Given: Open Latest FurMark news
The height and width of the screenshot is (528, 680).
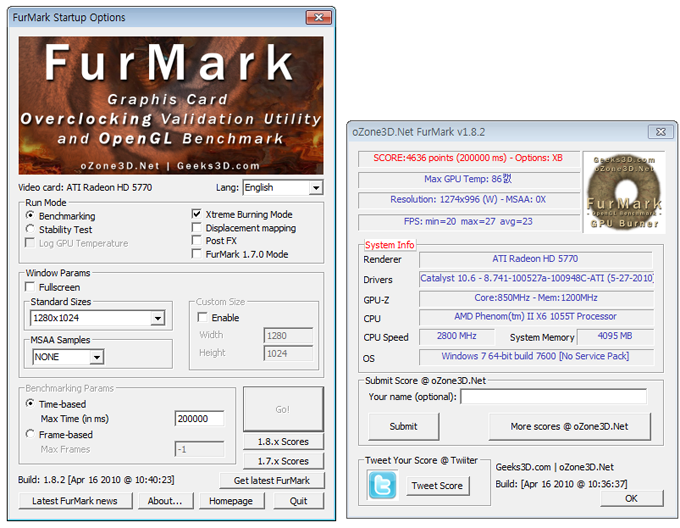Looking at the screenshot, I should pos(75,501).
